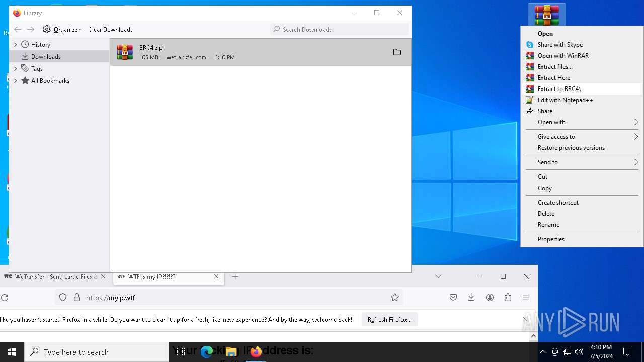
Task: Choose Rename in context menu
Action: click(x=582, y=225)
